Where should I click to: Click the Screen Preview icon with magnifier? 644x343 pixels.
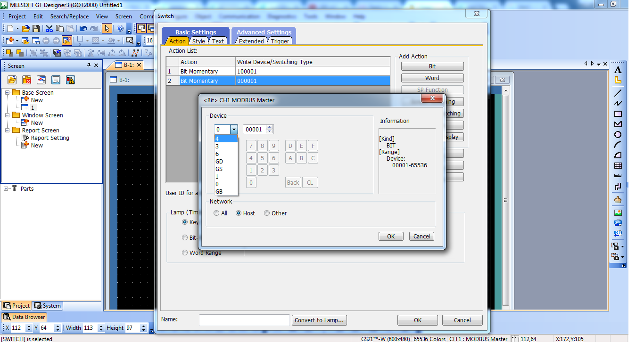[x=129, y=40]
